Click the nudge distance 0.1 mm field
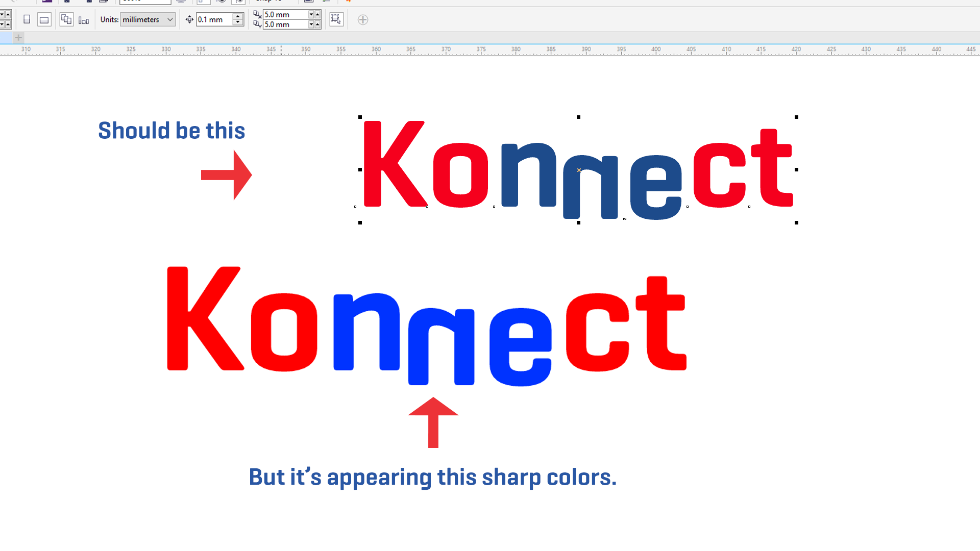This screenshot has width=980, height=551. point(214,19)
